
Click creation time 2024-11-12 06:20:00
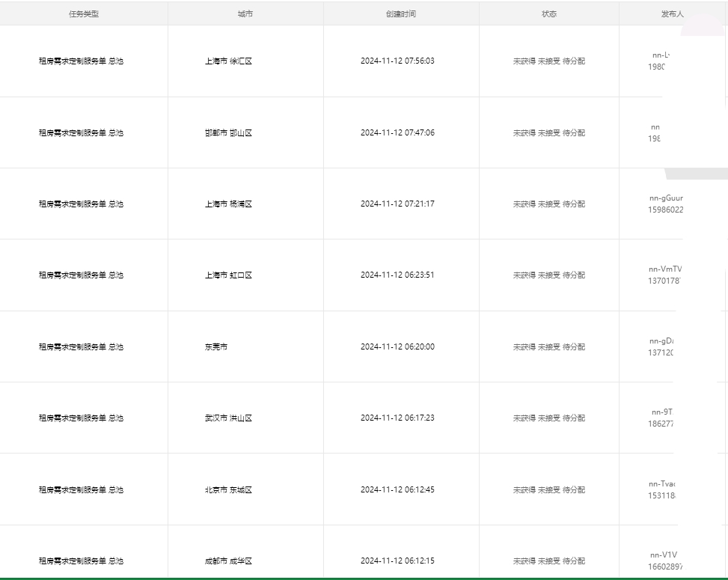point(397,347)
